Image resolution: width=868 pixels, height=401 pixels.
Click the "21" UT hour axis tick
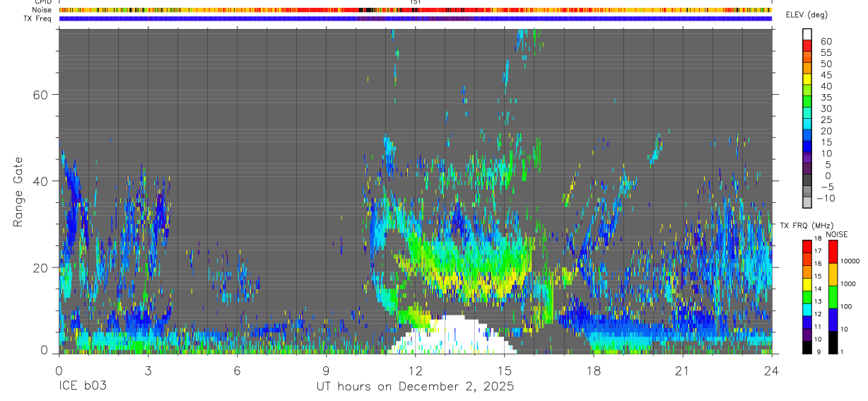683,371
